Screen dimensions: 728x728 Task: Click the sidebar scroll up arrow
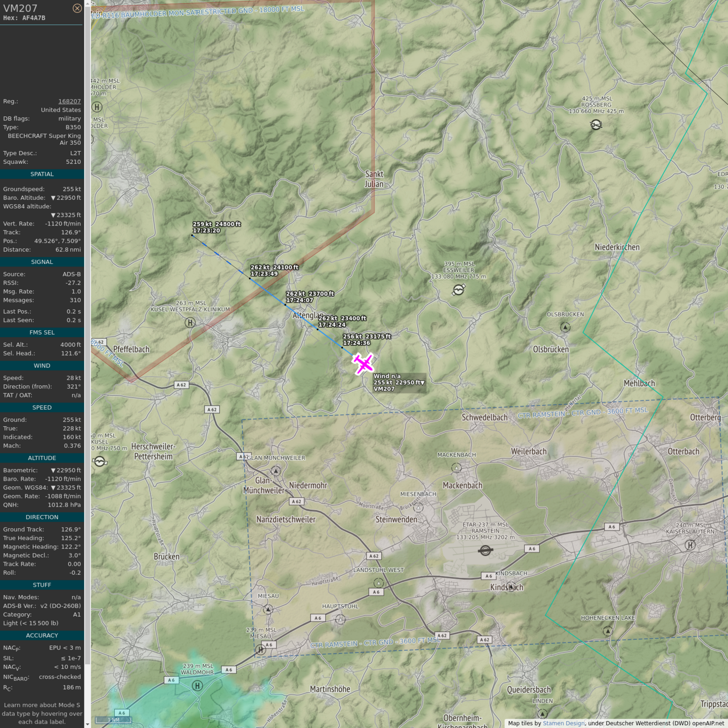[87, 3]
